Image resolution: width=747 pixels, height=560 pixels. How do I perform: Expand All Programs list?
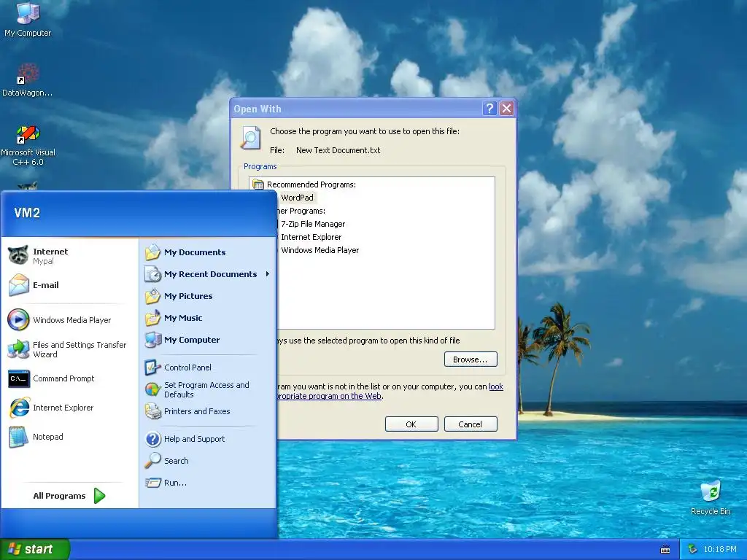(69, 496)
